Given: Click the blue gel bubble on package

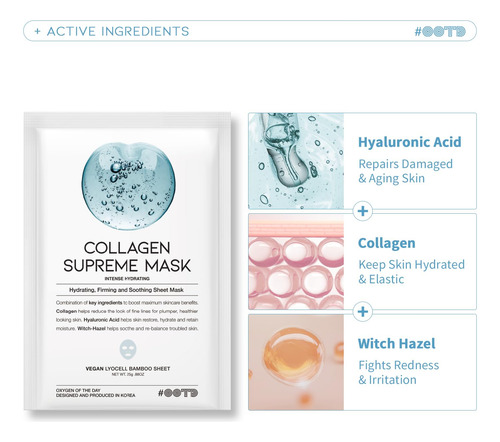Looking at the screenshot, I should tap(129, 186).
